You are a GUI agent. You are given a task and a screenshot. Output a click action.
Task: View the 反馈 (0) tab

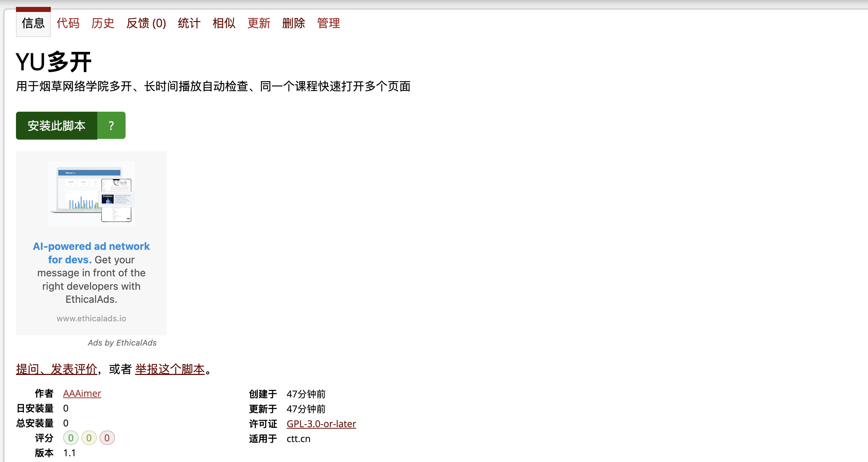(x=146, y=23)
